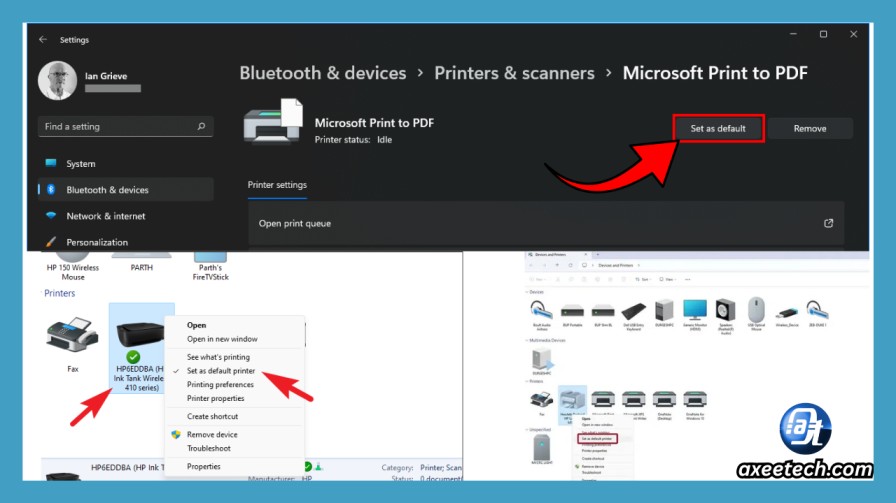Select the ZEB-DUKE headset device
The width and height of the screenshot is (896, 503).
[818, 314]
